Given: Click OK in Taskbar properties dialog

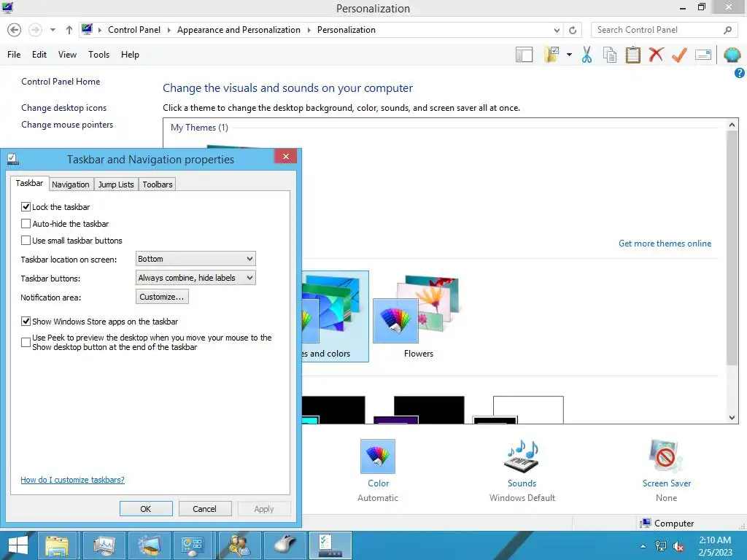Looking at the screenshot, I should coord(146,508).
